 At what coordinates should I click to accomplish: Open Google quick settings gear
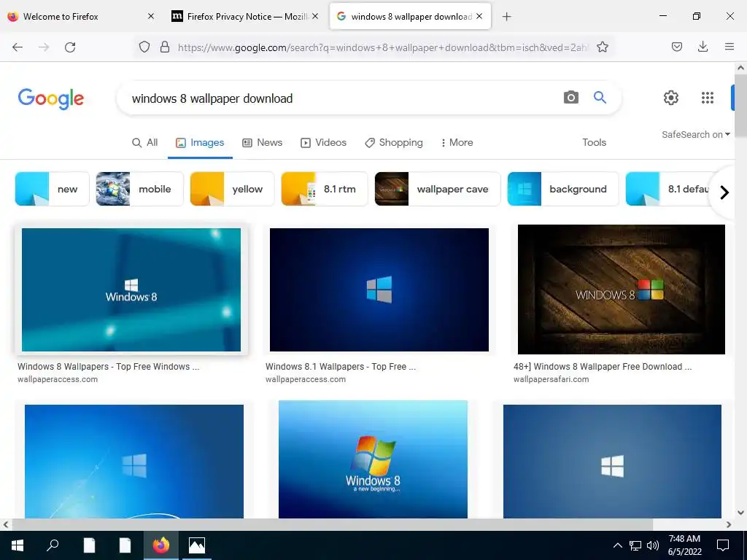(671, 98)
